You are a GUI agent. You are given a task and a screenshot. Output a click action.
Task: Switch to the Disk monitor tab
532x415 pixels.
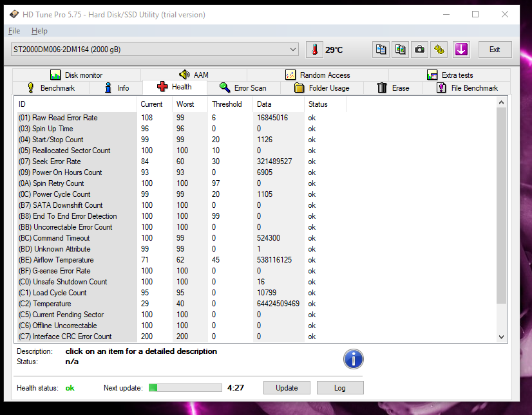[77, 75]
